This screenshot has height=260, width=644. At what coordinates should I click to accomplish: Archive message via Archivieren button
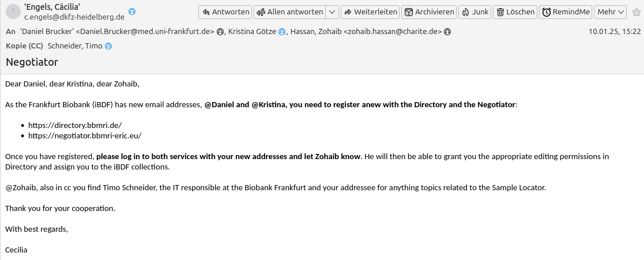point(429,12)
